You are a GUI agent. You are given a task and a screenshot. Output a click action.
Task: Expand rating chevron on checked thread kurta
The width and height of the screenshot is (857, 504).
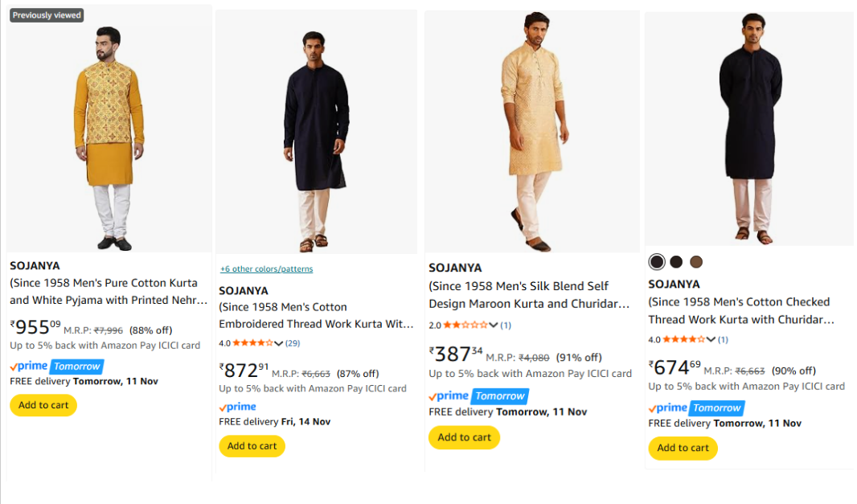(711, 340)
